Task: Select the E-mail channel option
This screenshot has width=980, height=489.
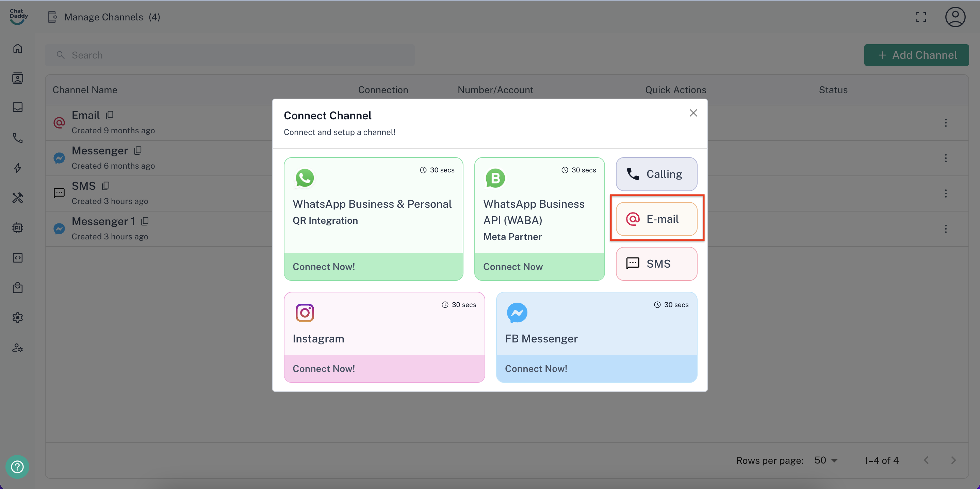Action: point(656,219)
